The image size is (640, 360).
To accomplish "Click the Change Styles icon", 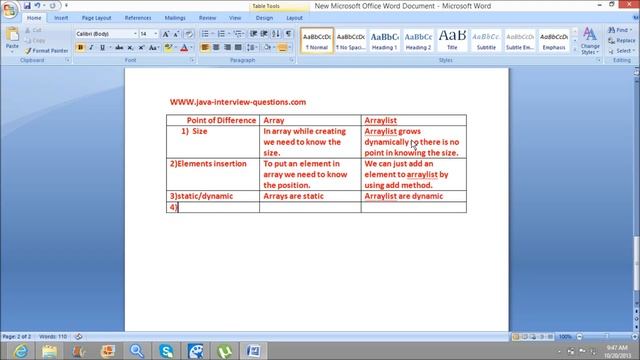I will pyautogui.click(x=590, y=41).
